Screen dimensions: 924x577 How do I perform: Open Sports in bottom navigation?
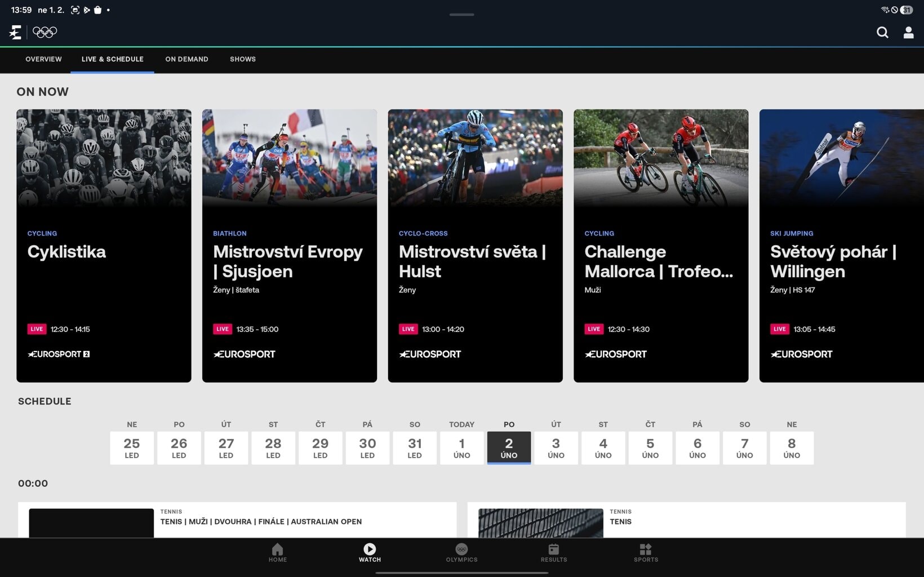[x=646, y=553]
